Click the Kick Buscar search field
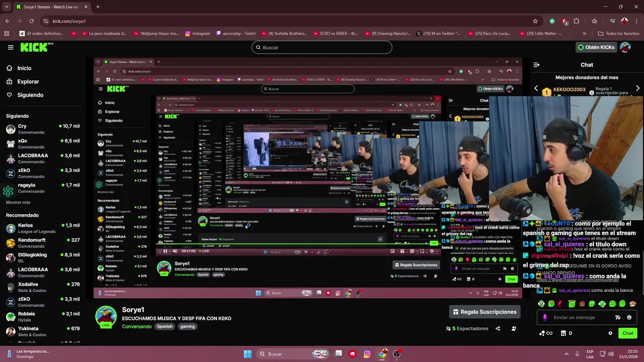 point(322,47)
